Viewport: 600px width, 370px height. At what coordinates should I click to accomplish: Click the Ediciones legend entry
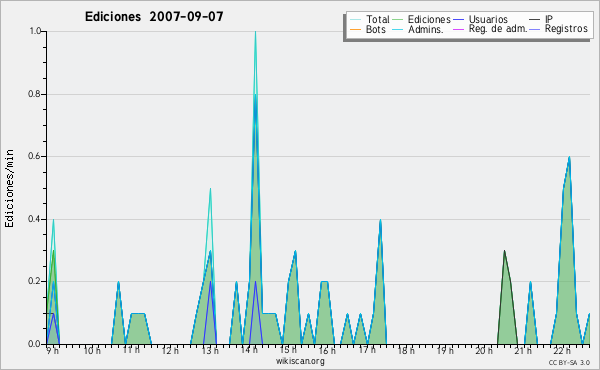(x=422, y=19)
